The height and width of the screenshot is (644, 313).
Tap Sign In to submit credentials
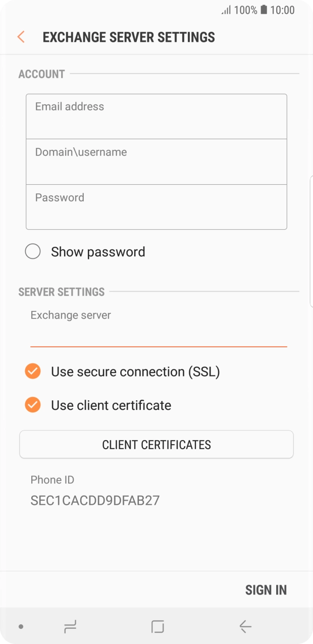(266, 589)
